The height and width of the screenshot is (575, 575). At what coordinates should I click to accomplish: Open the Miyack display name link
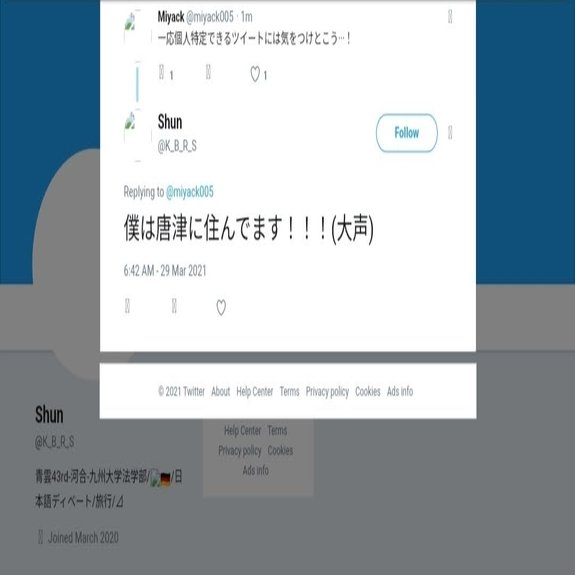click(x=171, y=17)
